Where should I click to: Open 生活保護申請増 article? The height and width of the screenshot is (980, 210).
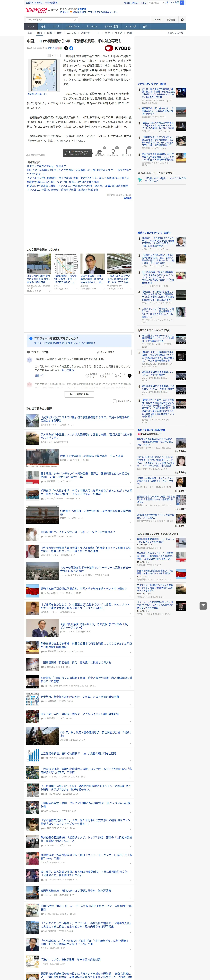(x=78, y=753)
